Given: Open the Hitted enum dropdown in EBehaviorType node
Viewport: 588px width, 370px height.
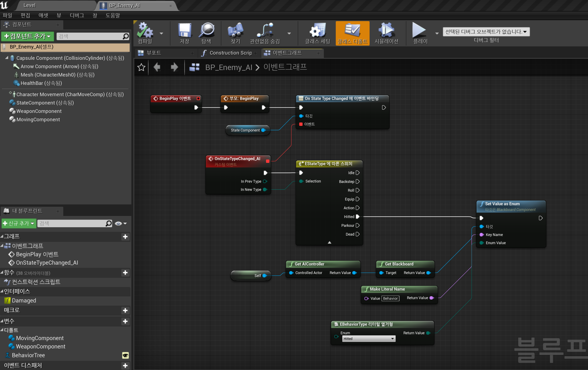Looking at the screenshot, I should (369, 338).
